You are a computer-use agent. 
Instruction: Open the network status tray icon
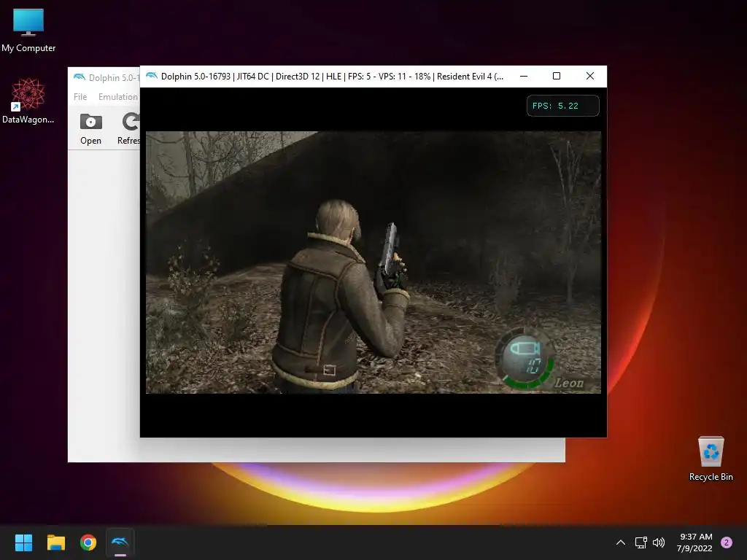640,542
